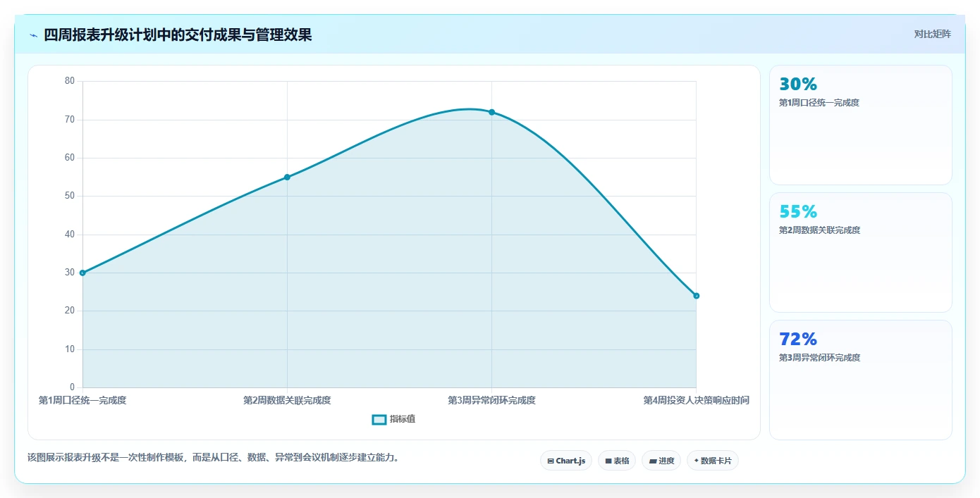
Task: Click the data point for 第1周口径统一完成度
Action: click(x=82, y=273)
